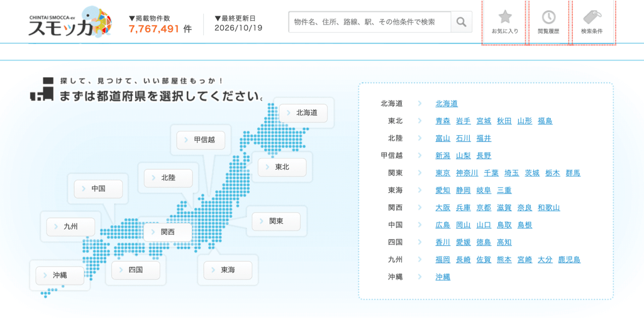Open the 富山 prefecture link
Viewport: 644px width, 318px height.
443,138
